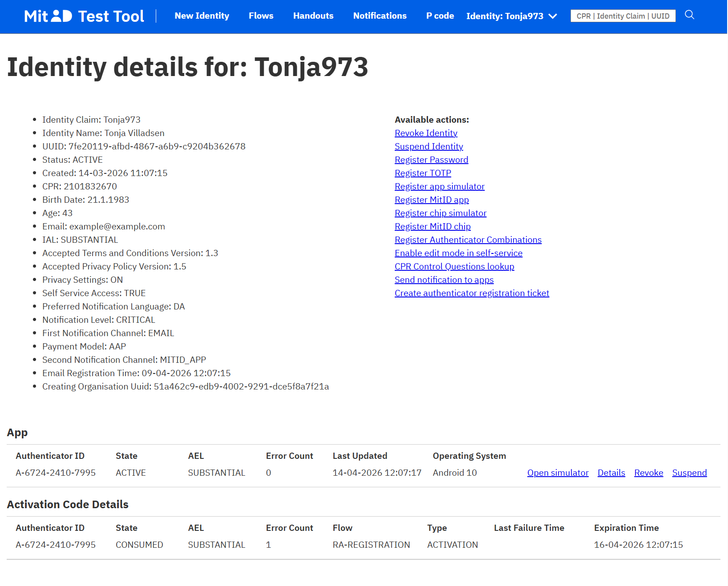728x586 pixels.
Task: Open simulator for authenticator A-6724-2410-7995
Action: tap(558, 473)
